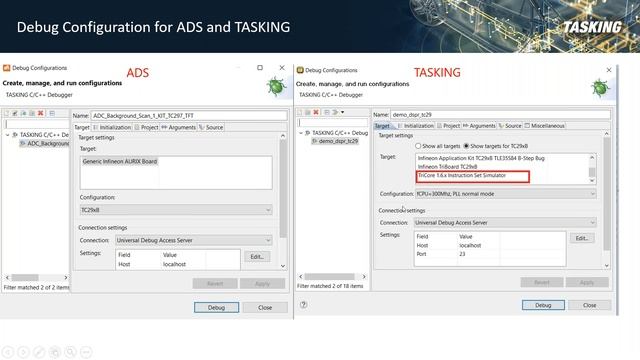This screenshot has width=640, height=360.
Task: Close the ADS Debug Configurations window
Action: tap(282, 67)
